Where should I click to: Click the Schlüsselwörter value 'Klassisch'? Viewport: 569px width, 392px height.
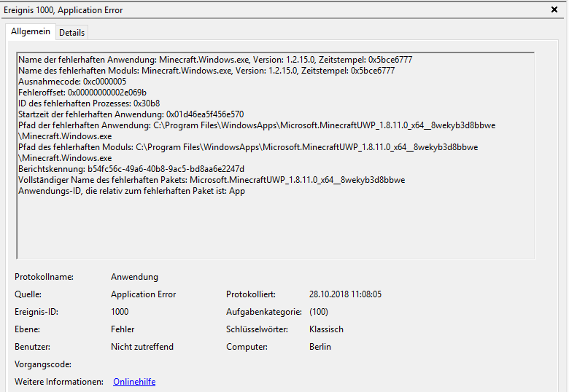[326, 329]
